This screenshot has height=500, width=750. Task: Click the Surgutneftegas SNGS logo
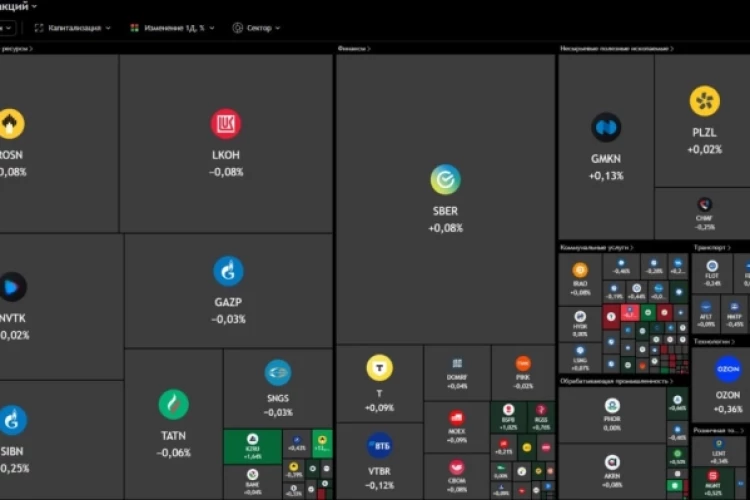[x=278, y=372]
